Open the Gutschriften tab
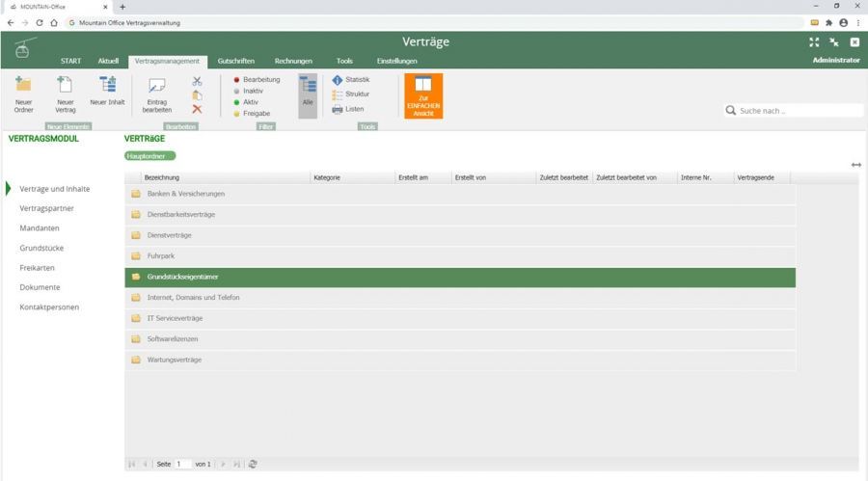 point(236,61)
